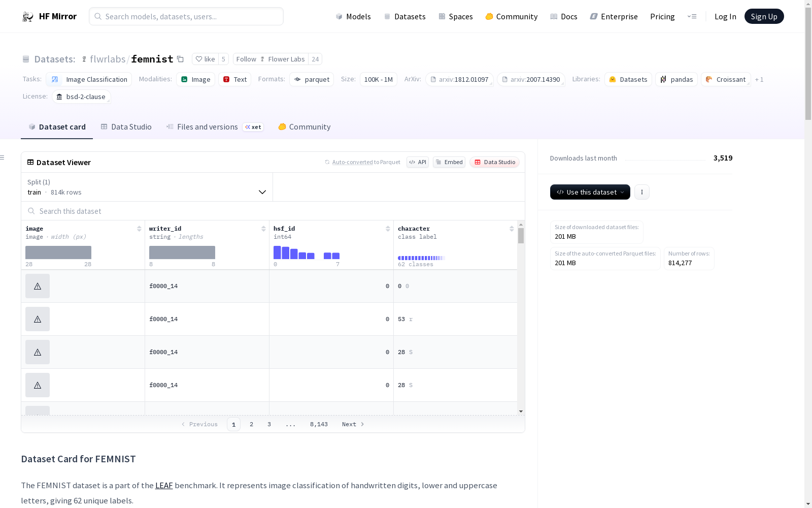Viewport: 812px width, 508px height.
Task: Open Pricing in the top navigation
Action: tap(662, 16)
